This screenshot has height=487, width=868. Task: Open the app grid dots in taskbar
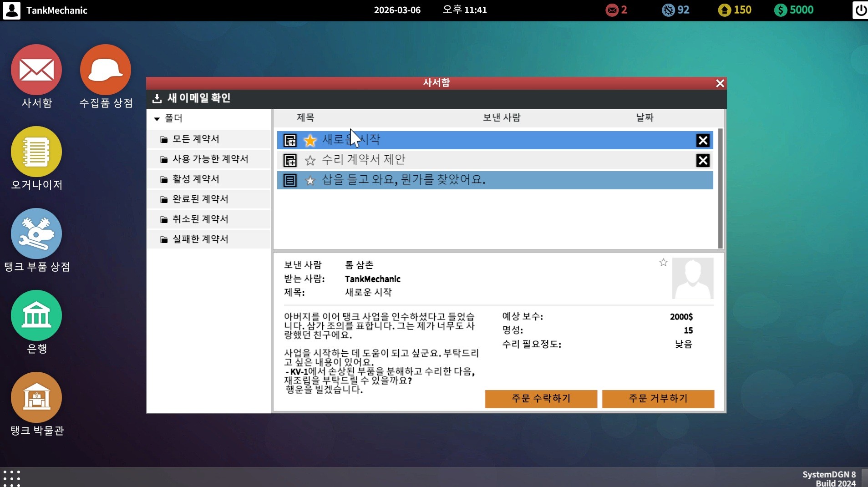pyautogui.click(x=12, y=478)
